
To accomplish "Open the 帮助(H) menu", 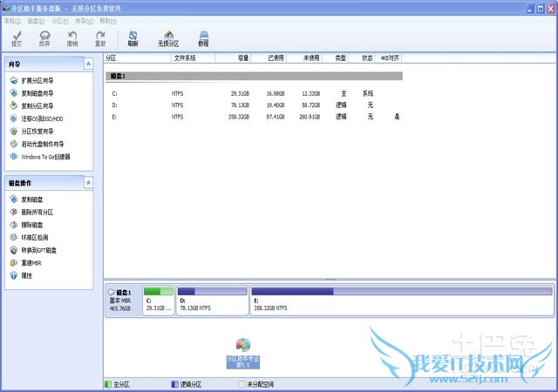I will 108,21.
